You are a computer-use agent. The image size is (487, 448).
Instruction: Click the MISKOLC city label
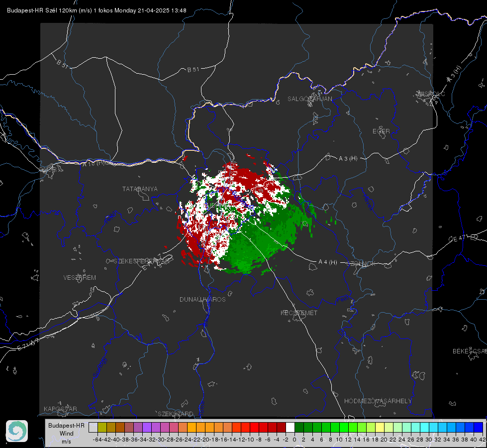pyautogui.click(x=431, y=94)
